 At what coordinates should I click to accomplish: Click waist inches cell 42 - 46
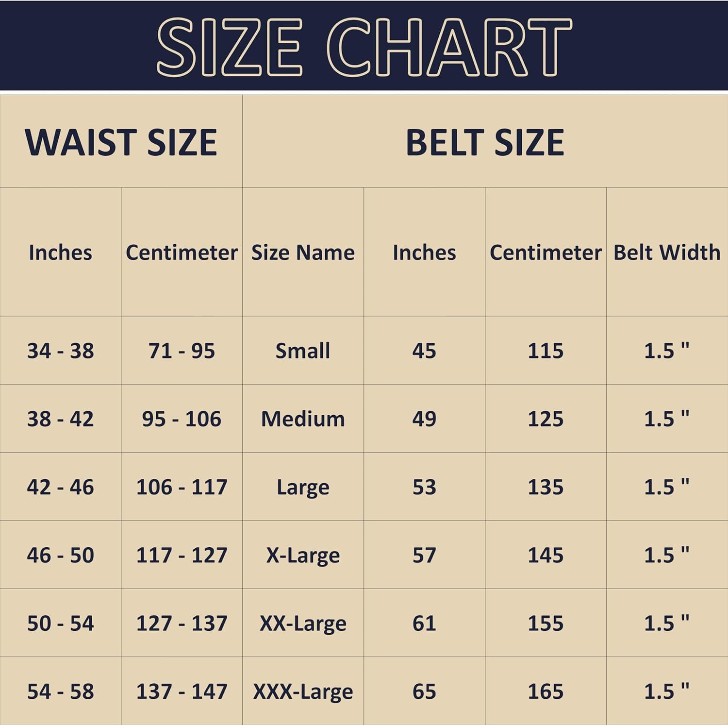click(61, 487)
